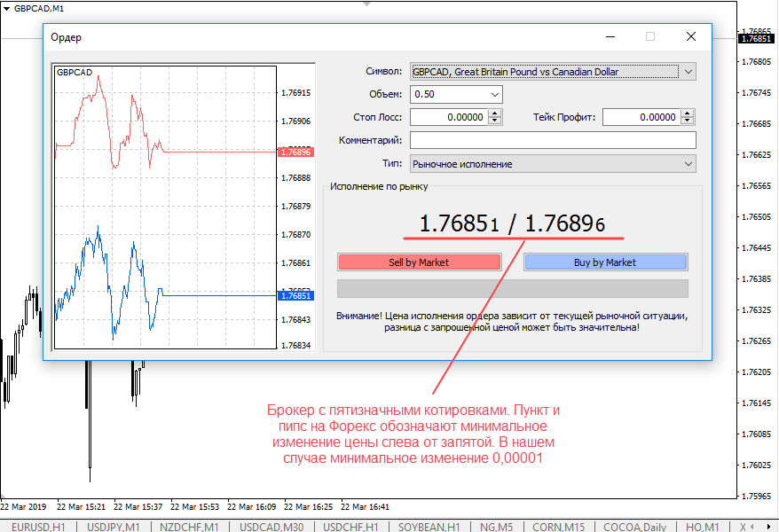Click the blue bid price label 1.76851
Image resolution: width=779 pixels, height=532 pixels.
click(295, 296)
